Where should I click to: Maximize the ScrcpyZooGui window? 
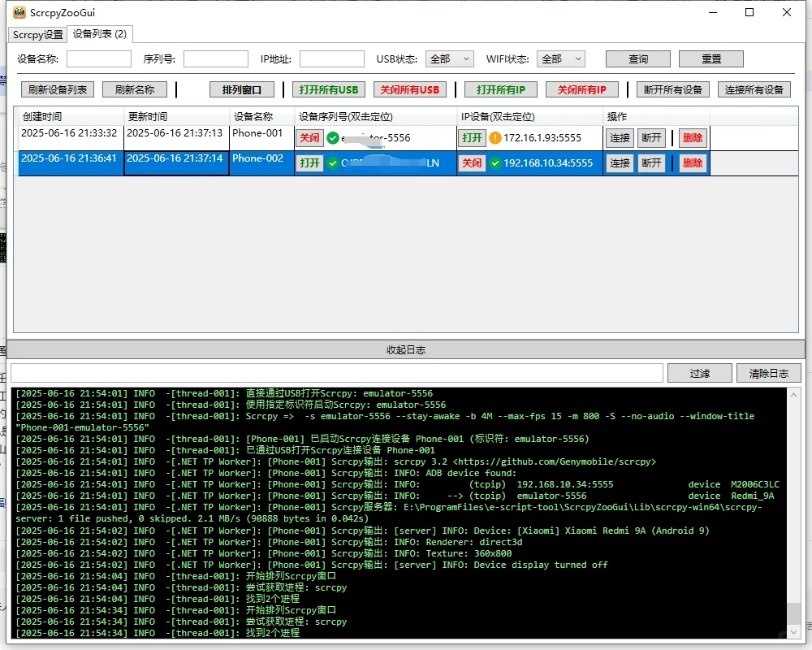click(x=749, y=12)
